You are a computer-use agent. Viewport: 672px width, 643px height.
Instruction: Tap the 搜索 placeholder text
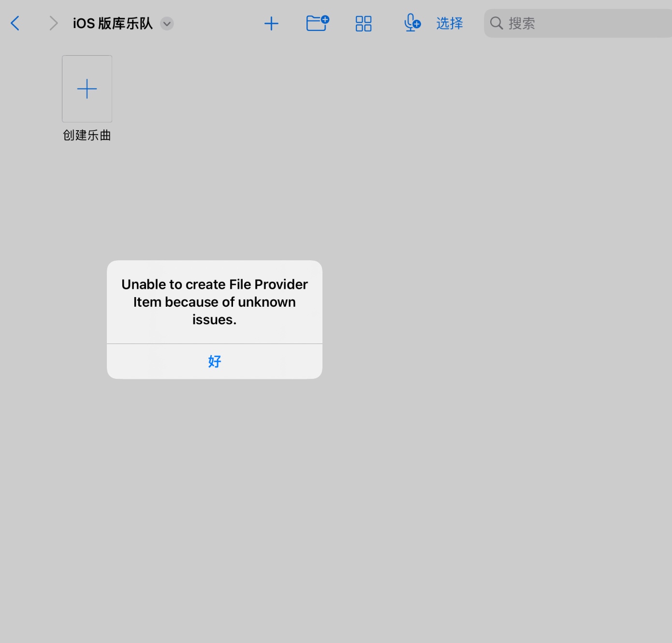pyautogui.click(x=522, y=23)
